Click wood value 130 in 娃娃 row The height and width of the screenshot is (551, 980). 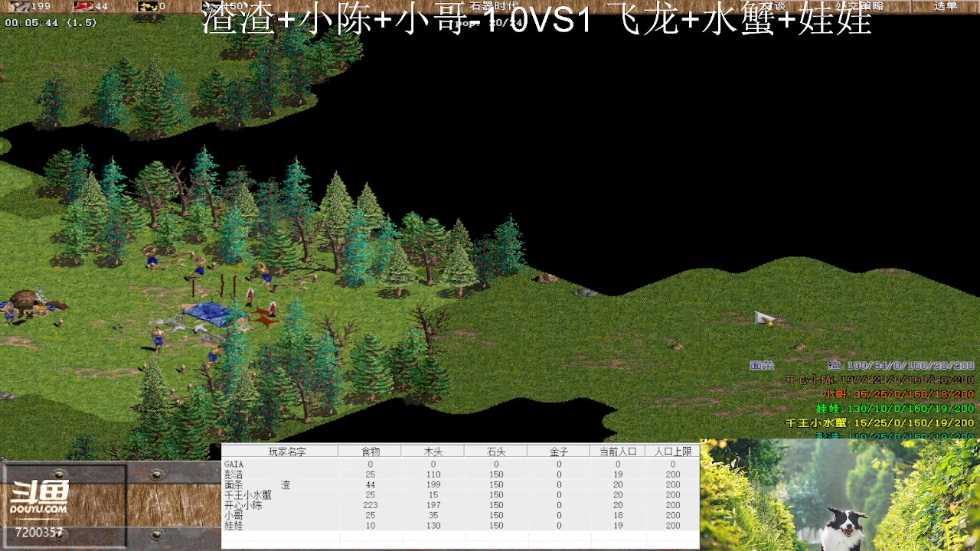(433, 526)
